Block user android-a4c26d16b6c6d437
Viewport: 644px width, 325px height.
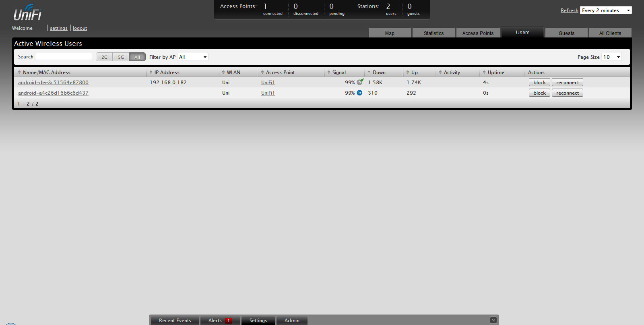point(539,93)
